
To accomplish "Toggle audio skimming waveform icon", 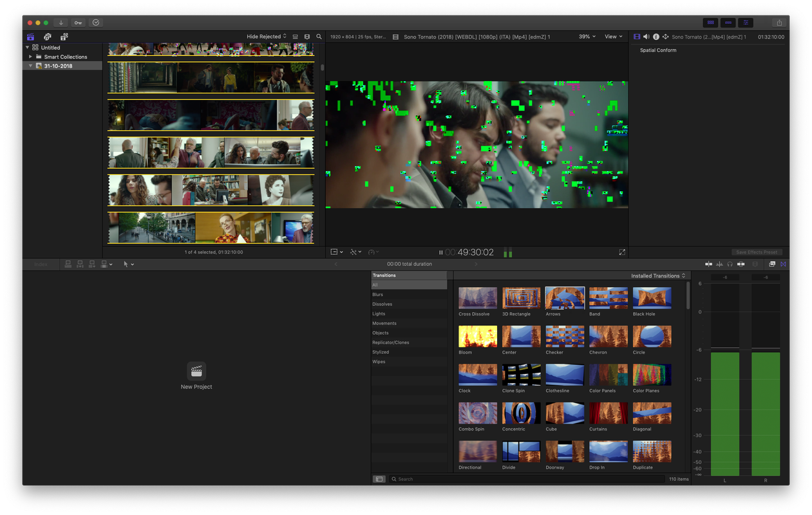I will pyautogui.click(x=719, y=264).
